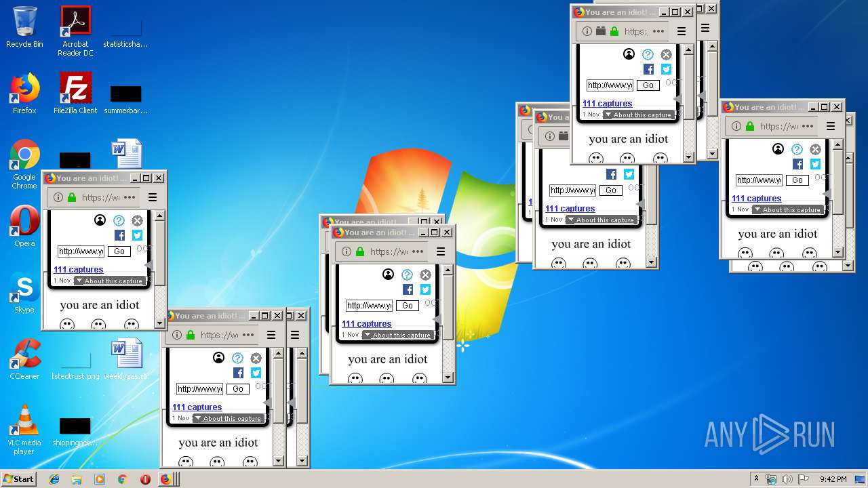The height and width of the screenshot is (488, 868).
Task: Open 111 captures link in center window
Action: coord(367,324)
